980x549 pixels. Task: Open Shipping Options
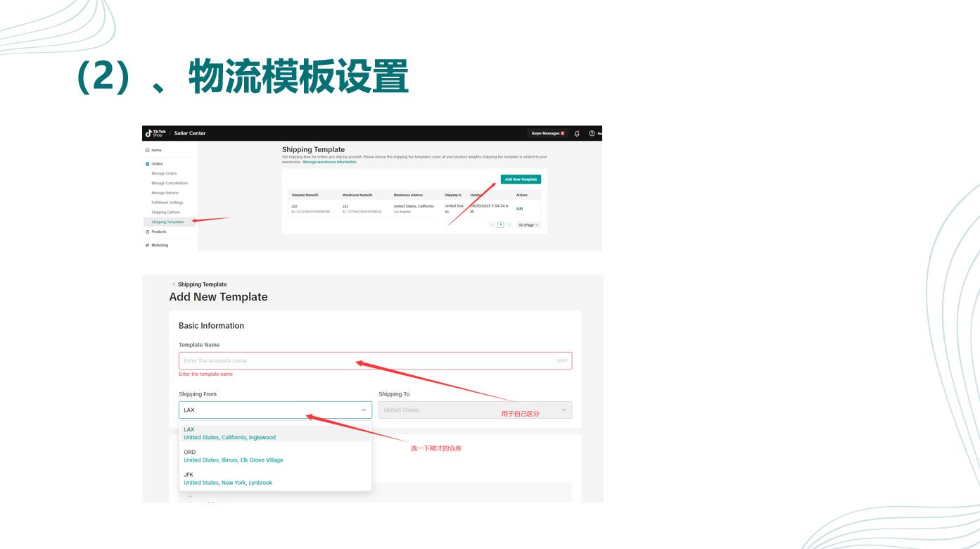pos(165,212)
